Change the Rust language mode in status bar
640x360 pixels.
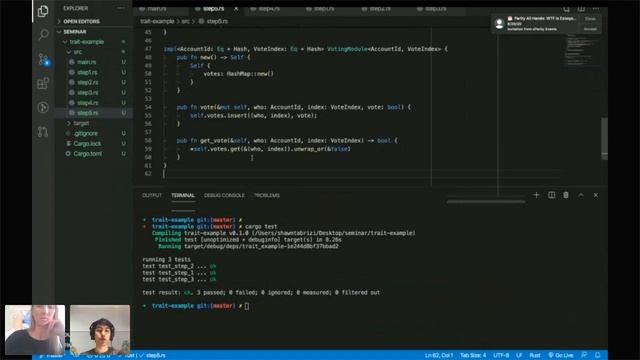pos(535,355)
